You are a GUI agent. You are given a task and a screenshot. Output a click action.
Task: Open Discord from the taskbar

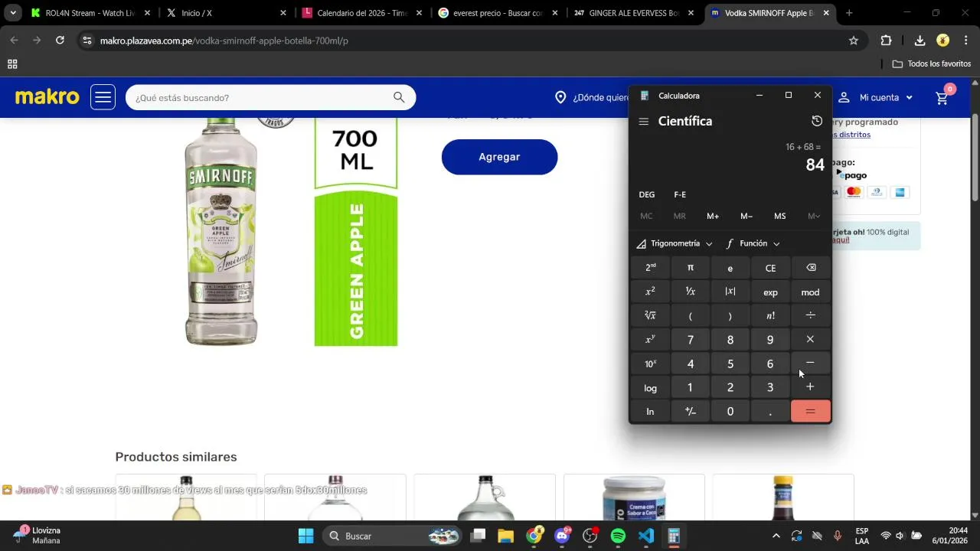pyautogui.click(x=562, y=536)
